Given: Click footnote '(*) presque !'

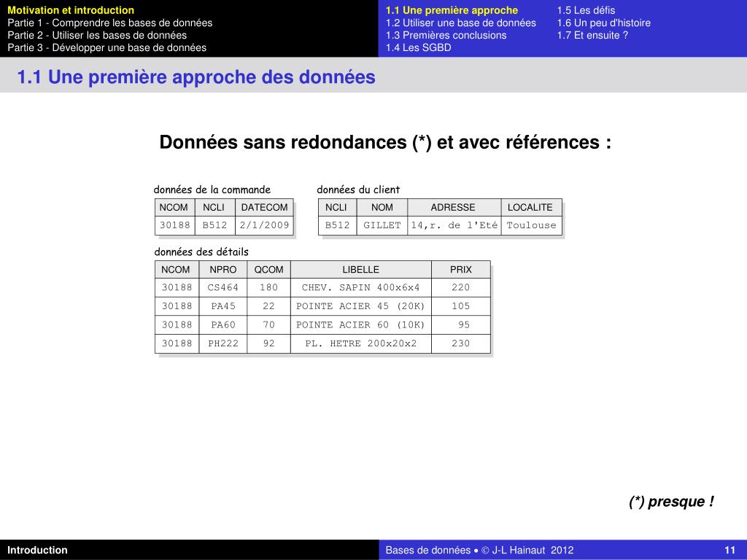Looking at the screenshot, I should tap(671, 502).
